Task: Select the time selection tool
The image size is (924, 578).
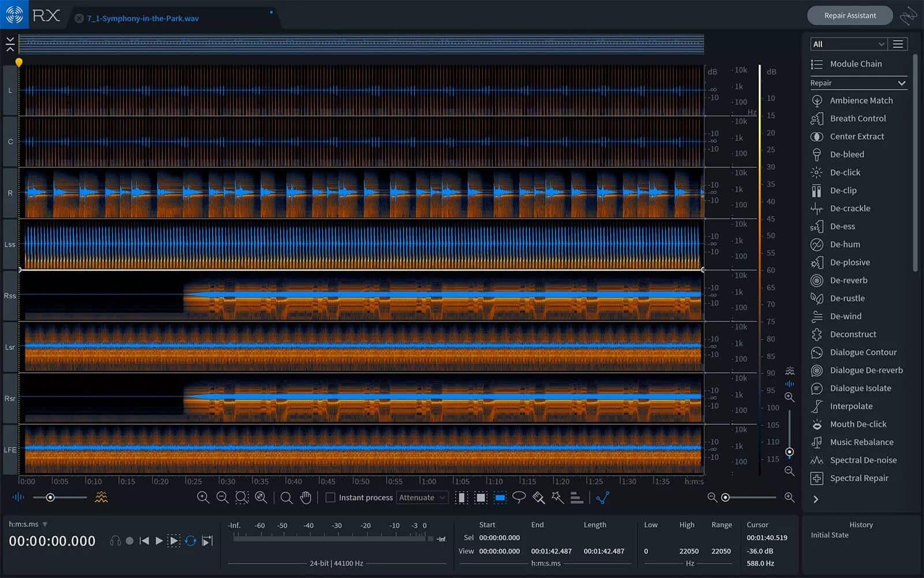Action: [x=461, y=498]
